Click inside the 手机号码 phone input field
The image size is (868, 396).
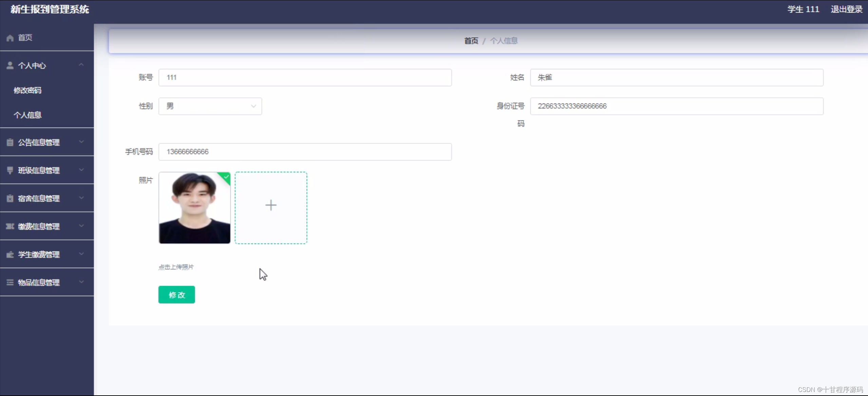pos(304,152)
